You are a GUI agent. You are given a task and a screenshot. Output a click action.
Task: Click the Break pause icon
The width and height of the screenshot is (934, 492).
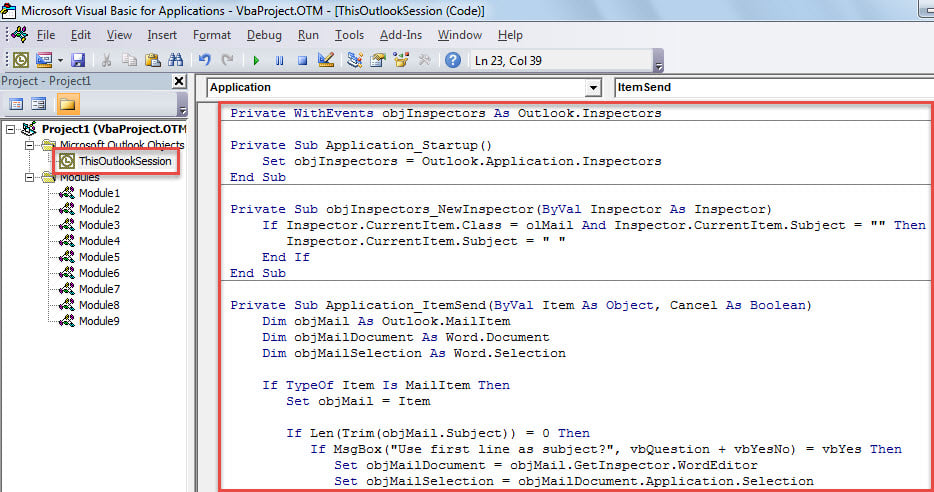(279, 60)
